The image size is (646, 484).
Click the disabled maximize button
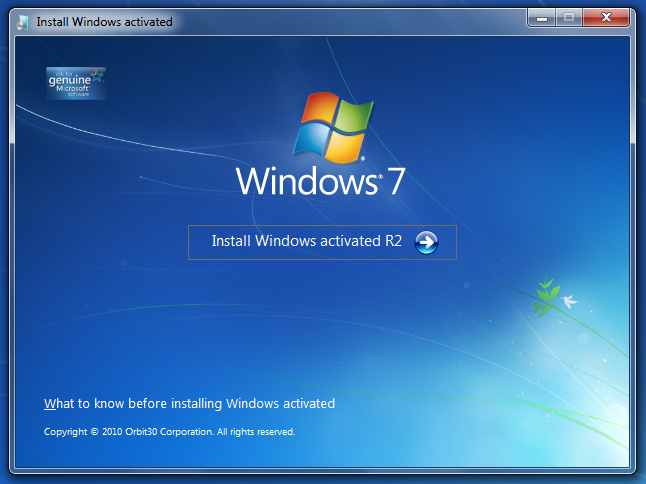coord(569,18)
